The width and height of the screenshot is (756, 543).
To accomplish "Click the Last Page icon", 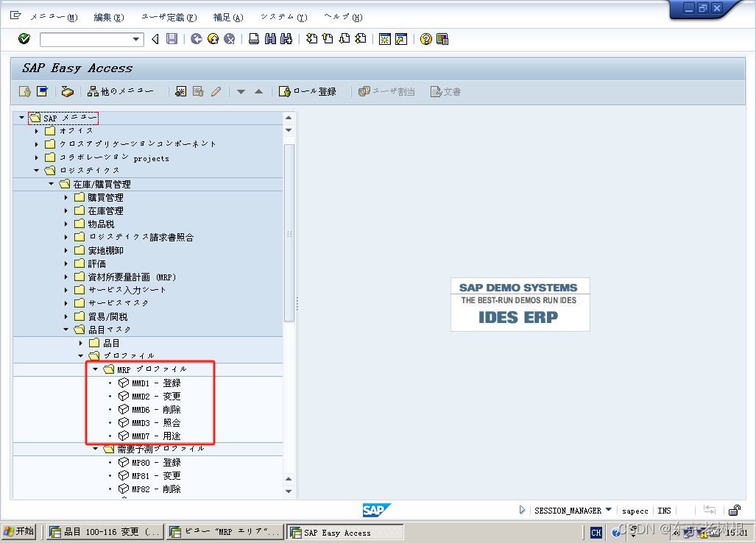I will [x=361, y=38].
